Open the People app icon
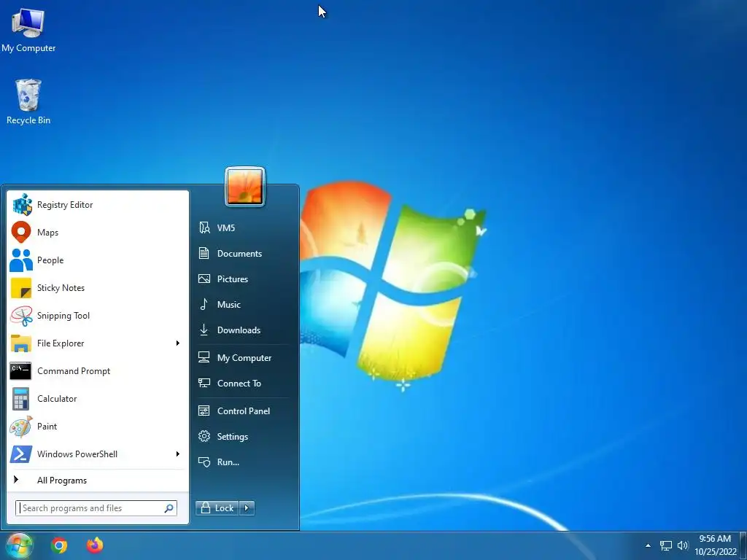 21,260
